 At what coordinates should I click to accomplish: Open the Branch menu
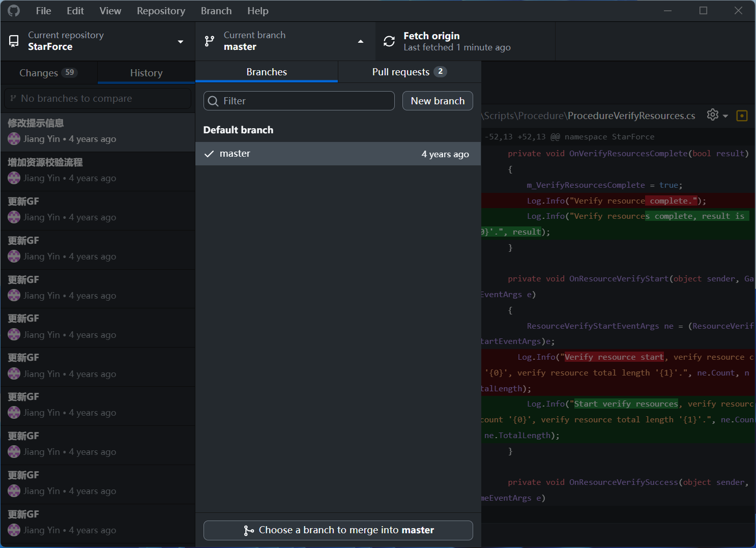[216, 10]
